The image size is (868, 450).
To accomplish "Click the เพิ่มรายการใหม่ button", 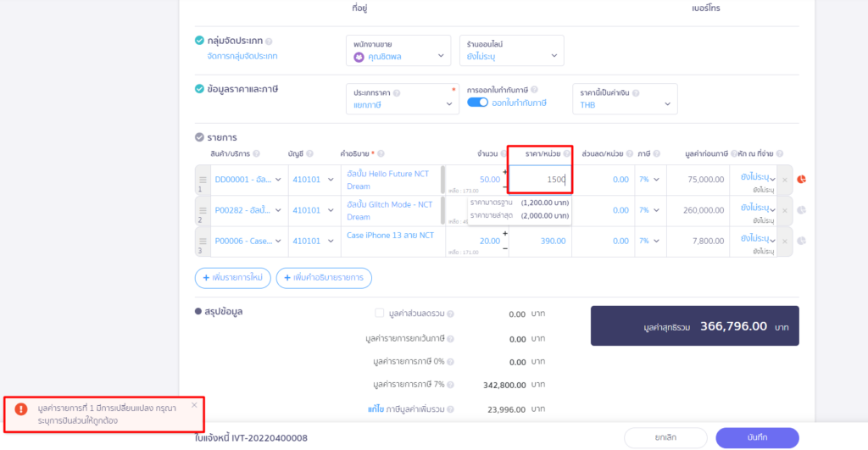I will pos(231,278).
